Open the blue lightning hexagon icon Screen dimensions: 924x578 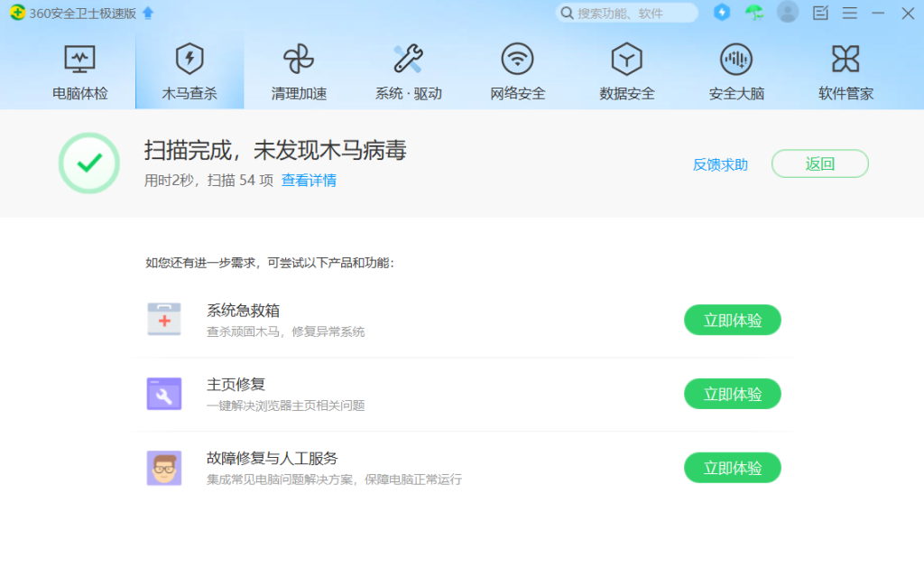[722, 13]
